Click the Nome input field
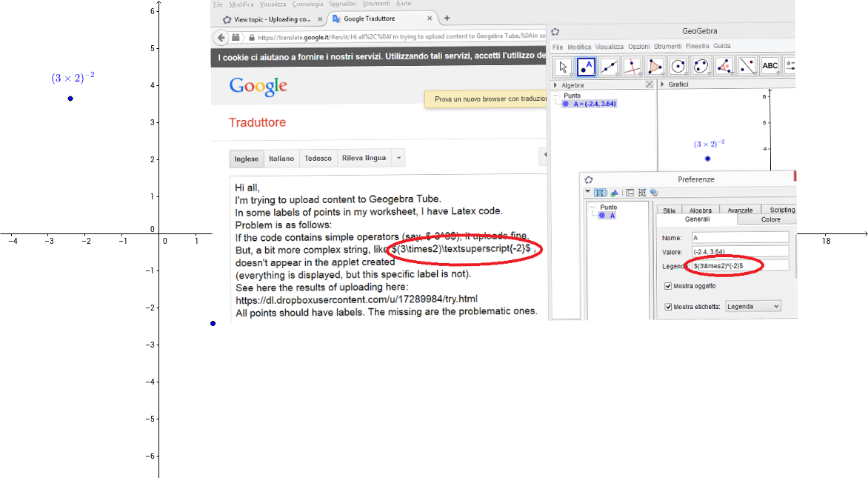868x478 pixels. pos(740,238)
